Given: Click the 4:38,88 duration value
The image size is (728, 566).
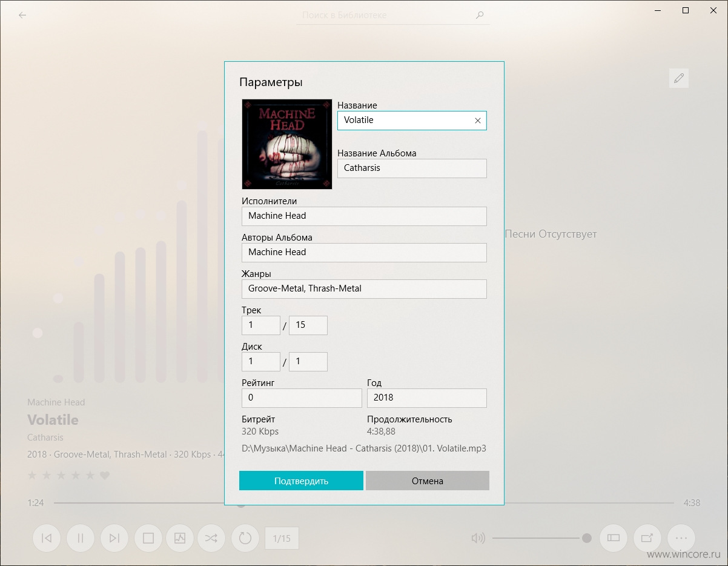Looking at the screenshot, I should tap(381, 431).
